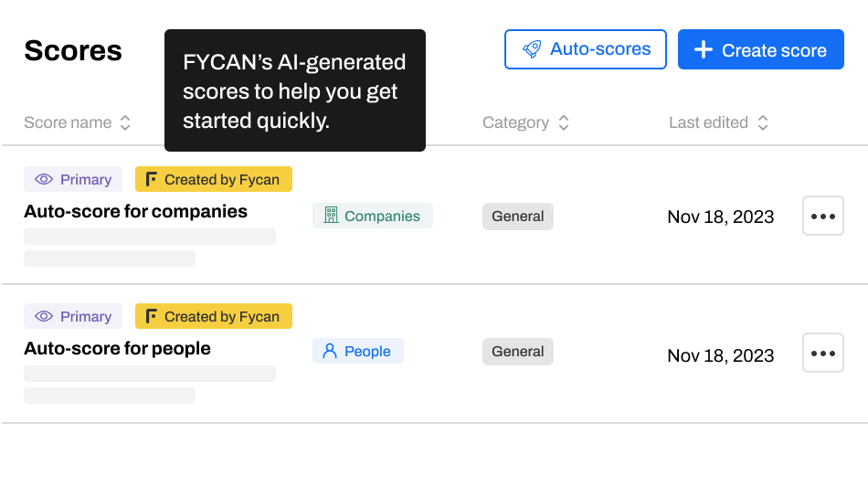
Task: Click the yellow Created by Fycan badge, people row
Action: (x=214, y=316)
